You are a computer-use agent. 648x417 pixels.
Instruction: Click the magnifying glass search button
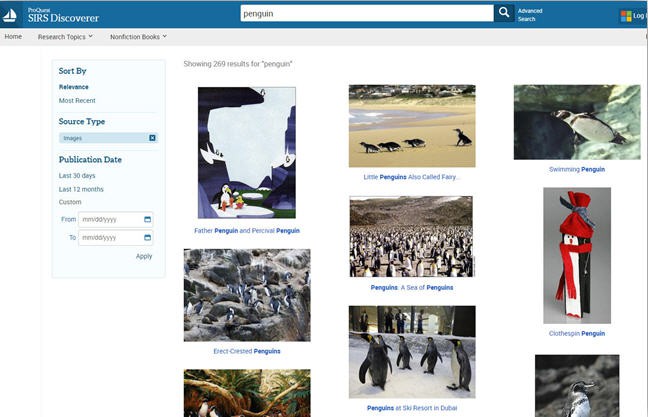505,13
